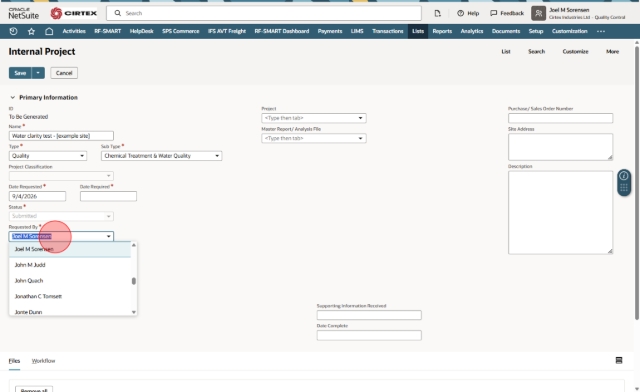Screen dimensions: 640x392
Task: Click the Help question mark icon
Action: pyautogui.click(x=460, y=13)
